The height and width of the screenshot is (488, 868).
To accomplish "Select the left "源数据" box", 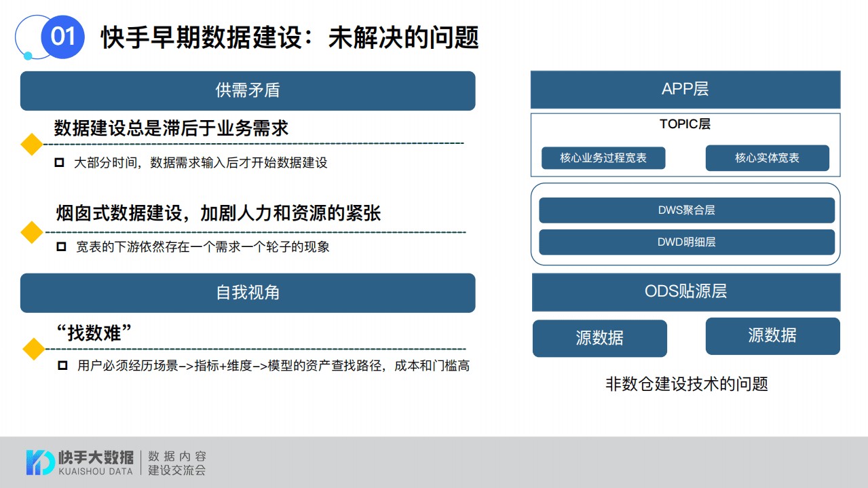I will click(x=600, y=336).
